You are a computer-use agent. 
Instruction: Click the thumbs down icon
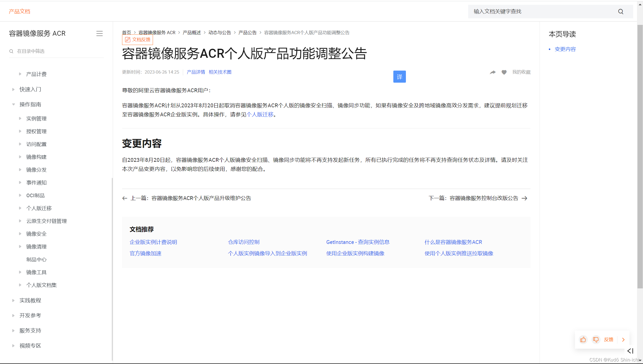click(596, 340)
